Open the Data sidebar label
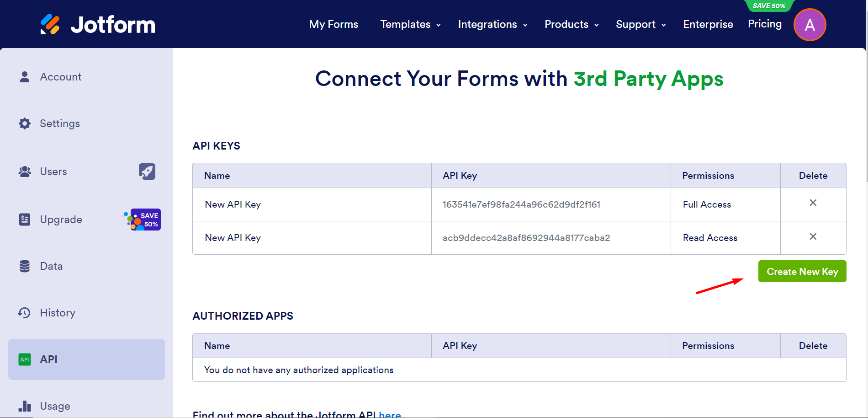Viewport: 868px width, 418px height. click(51, 266)
